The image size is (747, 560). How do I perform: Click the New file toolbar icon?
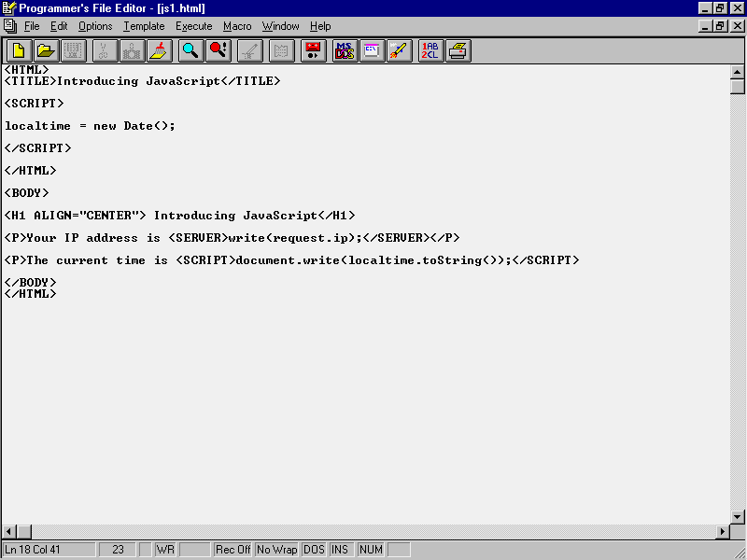point(19,50)
